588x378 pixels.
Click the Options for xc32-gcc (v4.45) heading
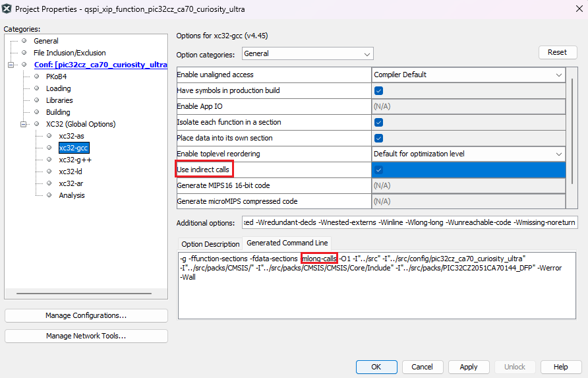222,36
